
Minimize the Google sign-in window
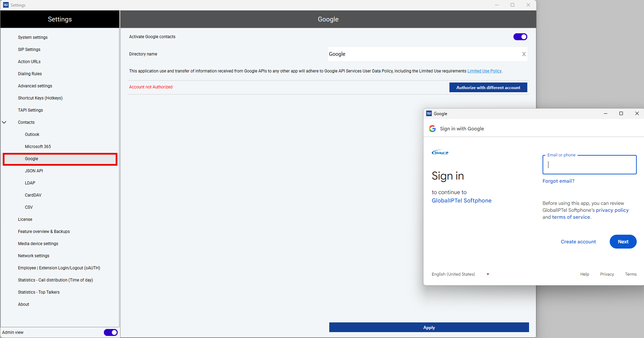606,113
